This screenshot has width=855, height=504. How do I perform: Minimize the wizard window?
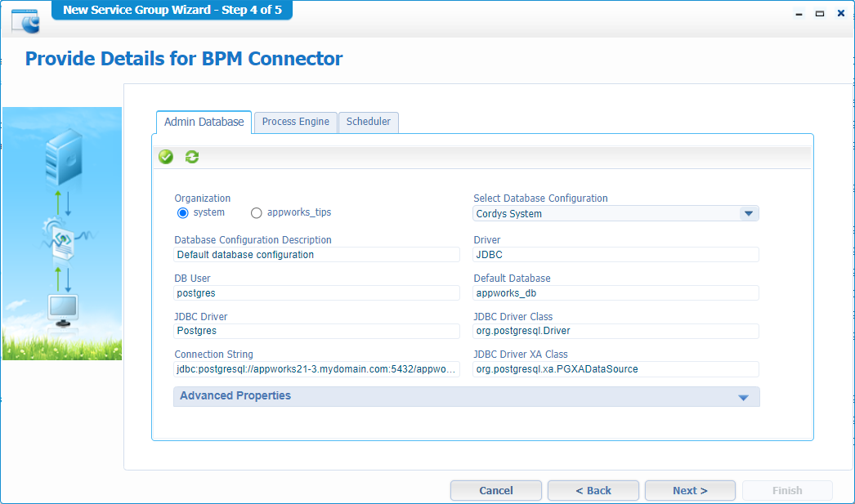pyautogui.click(x=799, y=14)
